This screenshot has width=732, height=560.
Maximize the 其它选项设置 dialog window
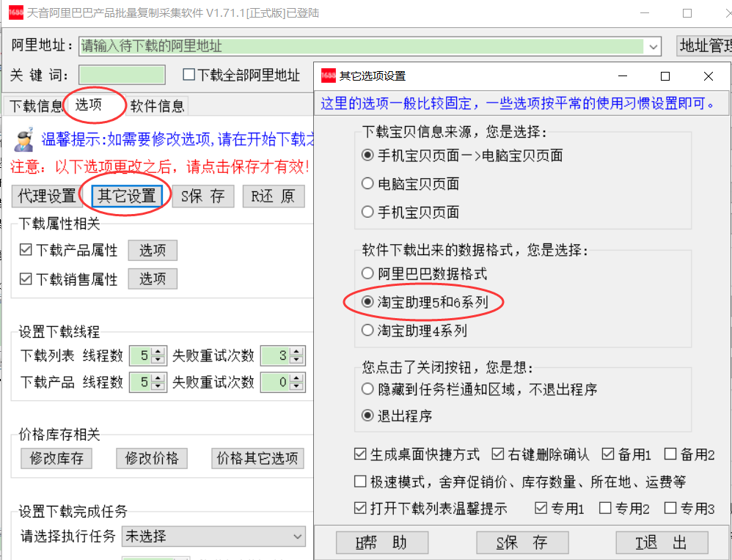coord(665,76)
